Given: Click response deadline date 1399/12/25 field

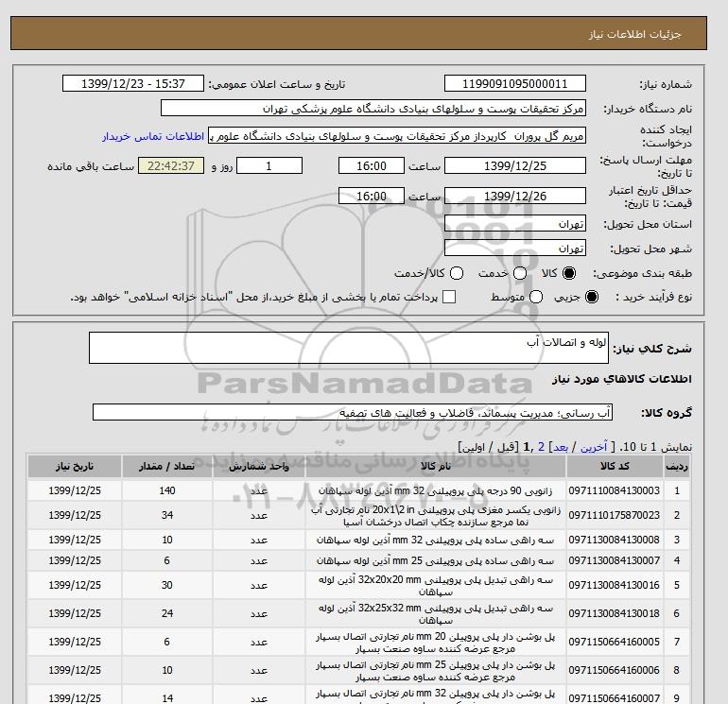Looking at the screenshot, I should [x=515, y=165].
